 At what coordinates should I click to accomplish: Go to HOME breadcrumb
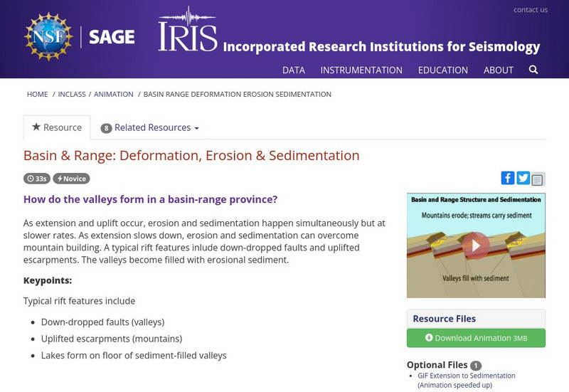point(38,95)
